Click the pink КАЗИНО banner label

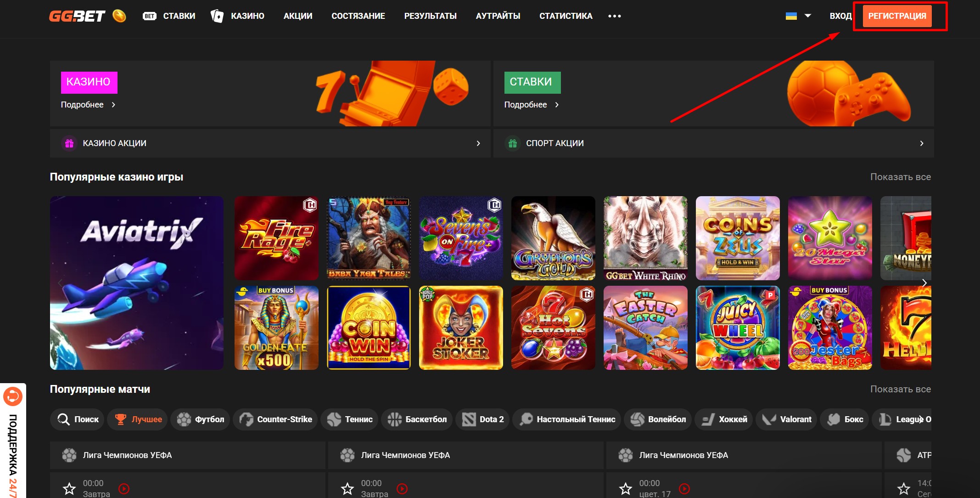[x=89, y=82]
